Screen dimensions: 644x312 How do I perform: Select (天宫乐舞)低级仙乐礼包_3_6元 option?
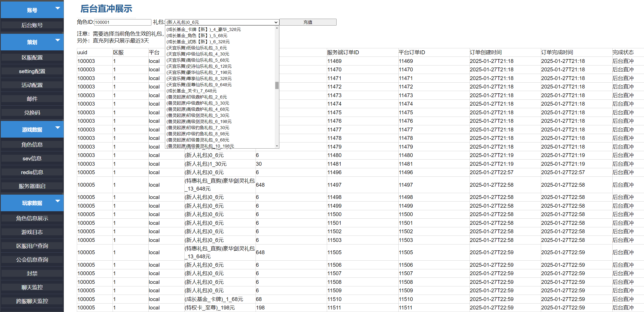[x=197, y=48]
